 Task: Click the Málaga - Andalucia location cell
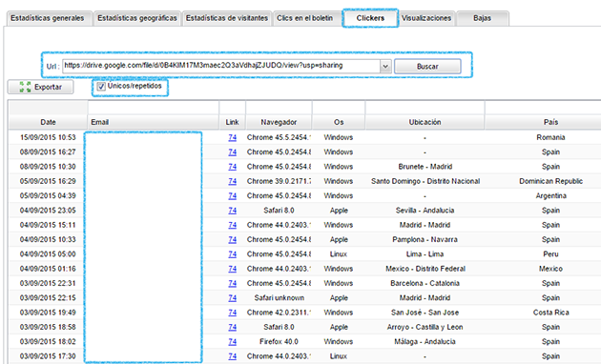pyautogui.click(x=425, y=341)
